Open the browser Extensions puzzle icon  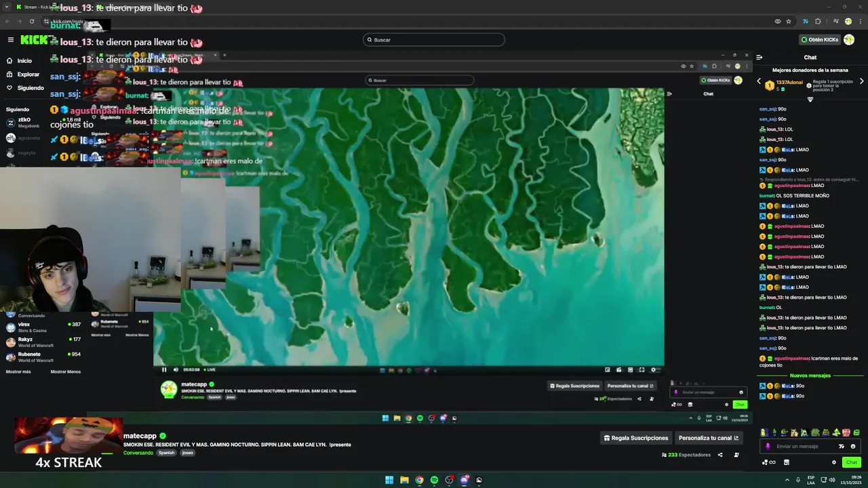(818, 21)
